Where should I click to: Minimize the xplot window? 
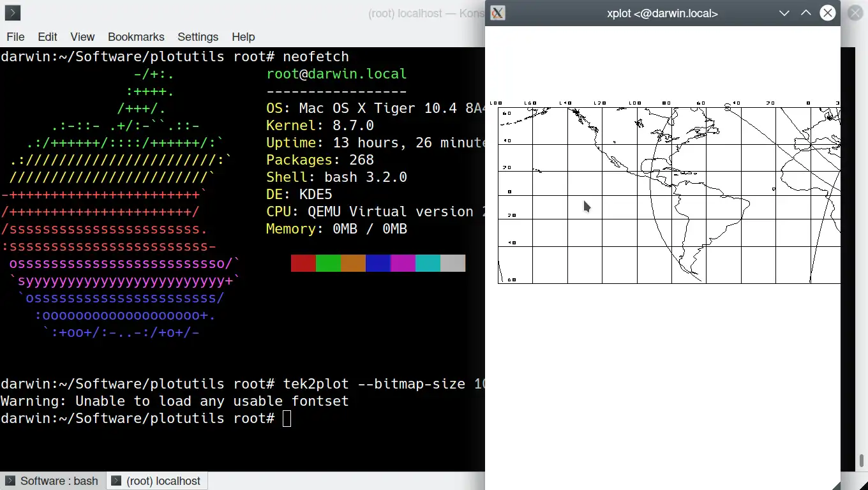[x=784, y=13]
